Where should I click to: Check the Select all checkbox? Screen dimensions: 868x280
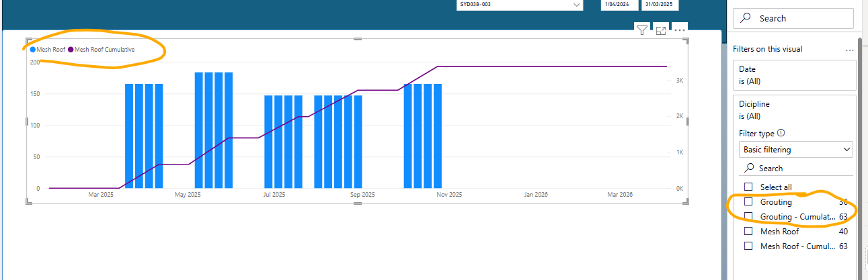(748, 187)
